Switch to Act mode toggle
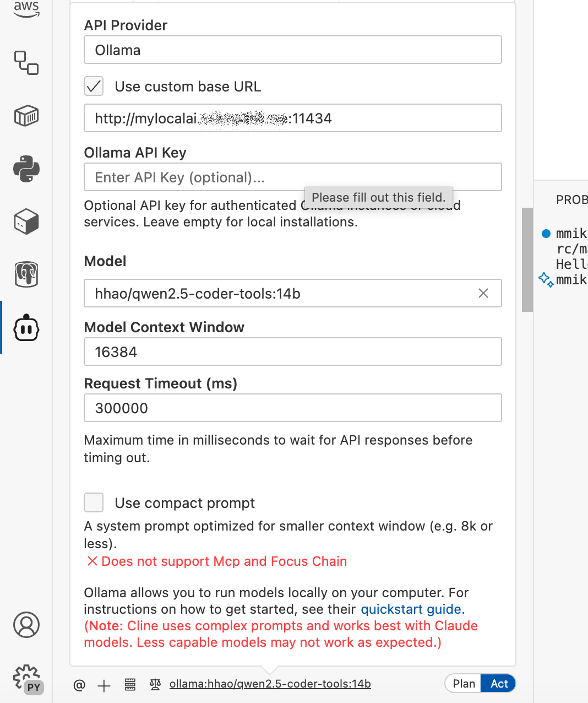588x703 pixels. click(499, 684)
